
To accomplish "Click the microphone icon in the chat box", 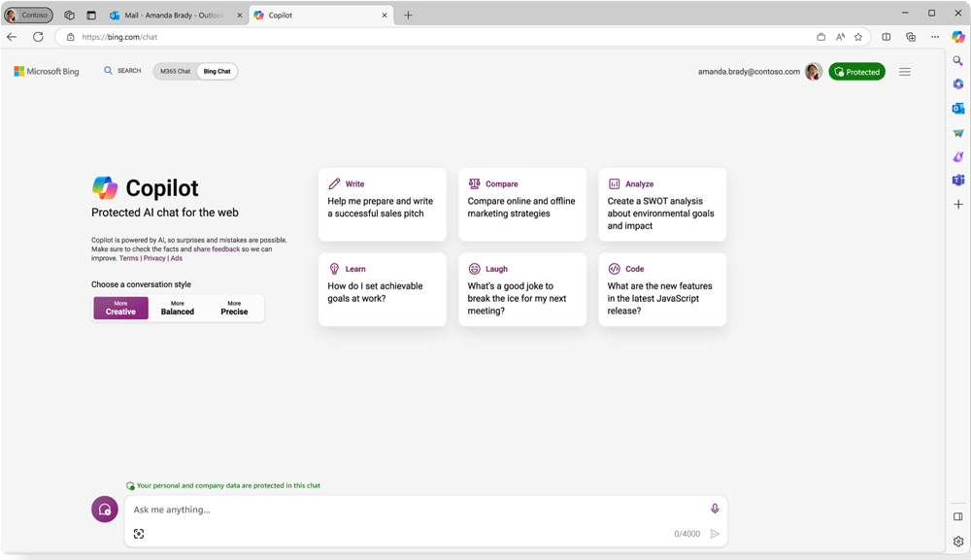I will pyautogui.click(x=715, y=508).
